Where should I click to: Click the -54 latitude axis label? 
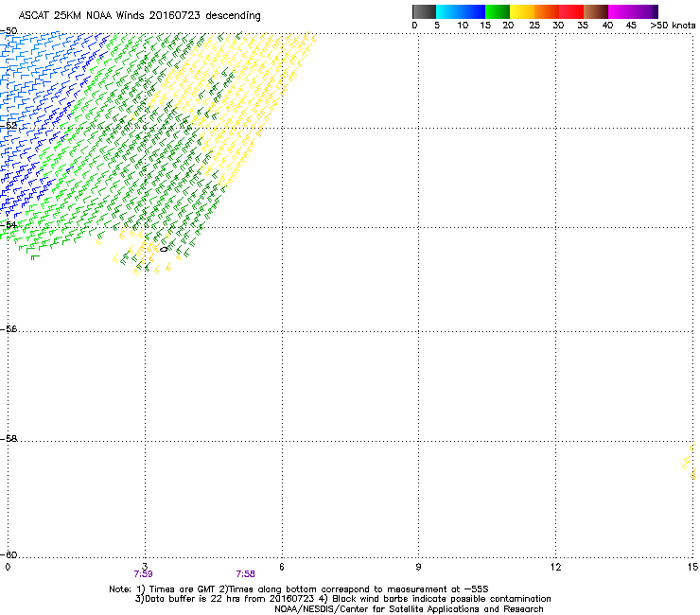tap(9, 224)
